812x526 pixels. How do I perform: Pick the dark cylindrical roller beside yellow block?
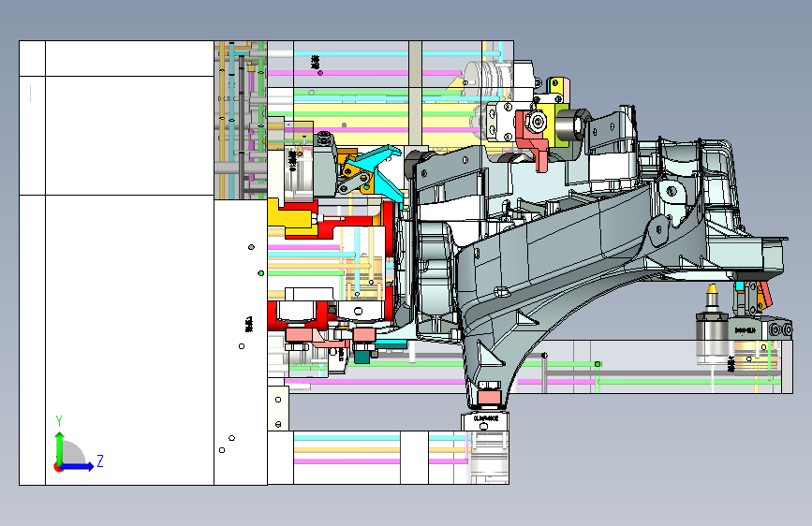(572, 124)
